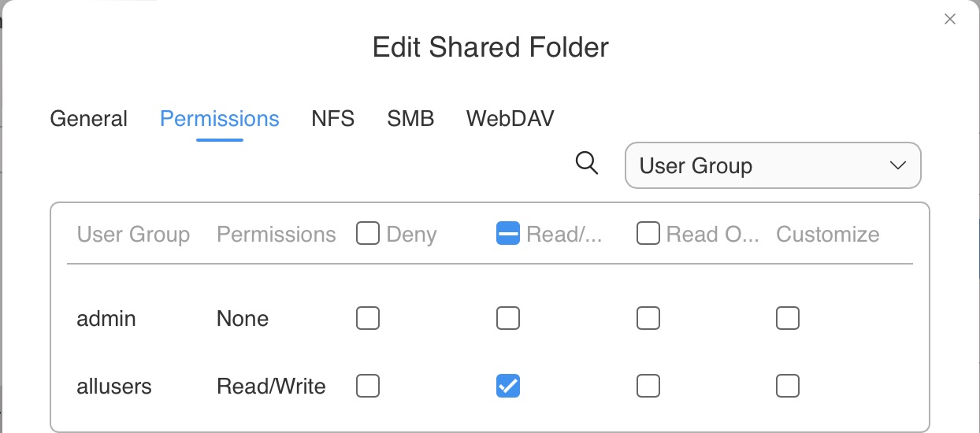Toggle the Deny header checkbox

[x=368, y=234]
